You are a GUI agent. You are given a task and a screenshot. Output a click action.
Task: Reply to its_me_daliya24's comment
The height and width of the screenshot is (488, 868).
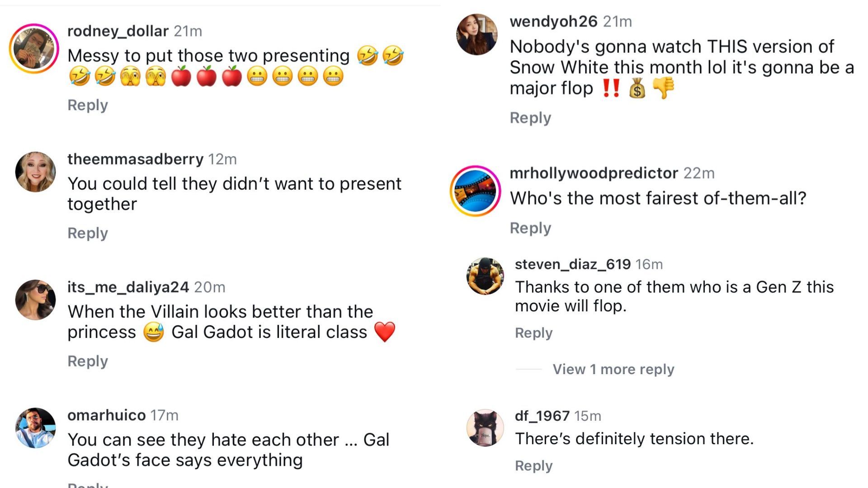click(x=88, y=361)
